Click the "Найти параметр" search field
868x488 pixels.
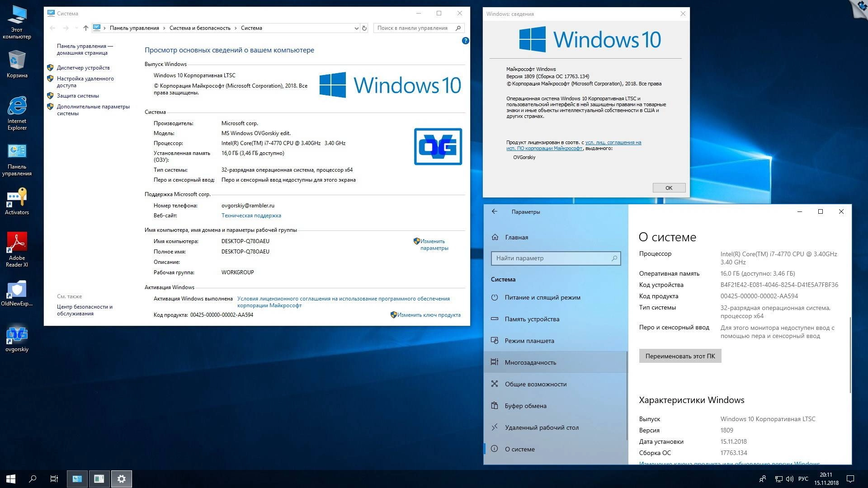click(x=555, y=258)
